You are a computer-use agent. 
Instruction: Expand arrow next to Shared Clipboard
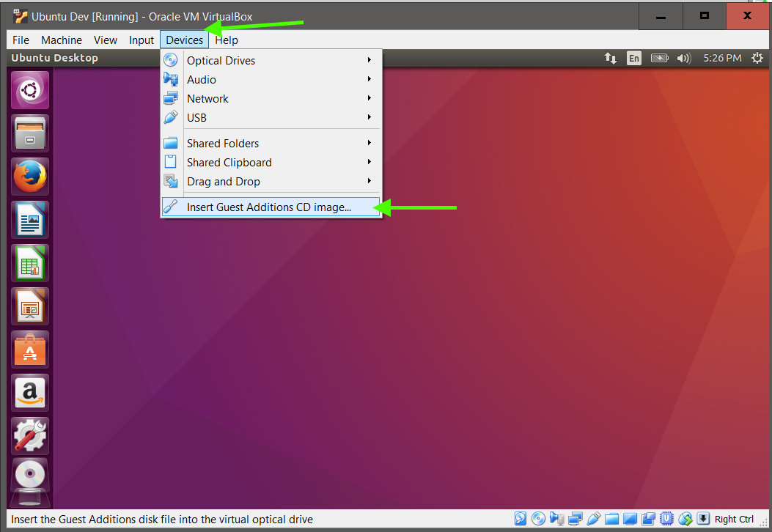370,163
